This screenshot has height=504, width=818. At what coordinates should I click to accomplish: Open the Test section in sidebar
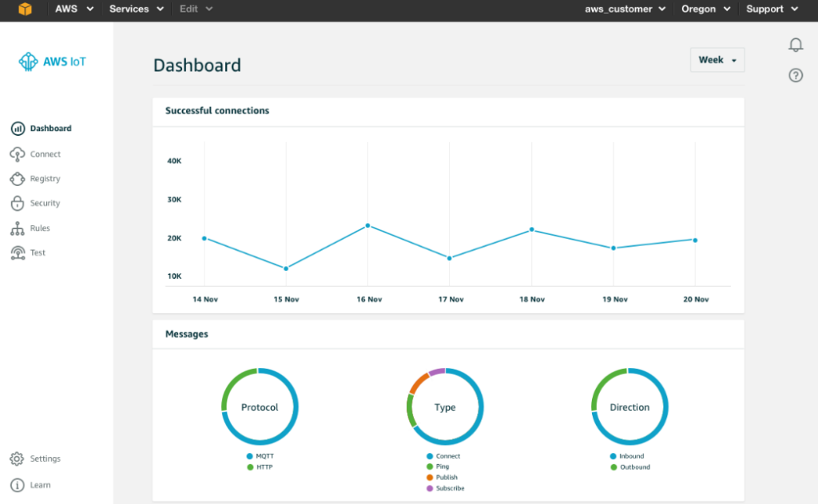(x=18, y=252)
